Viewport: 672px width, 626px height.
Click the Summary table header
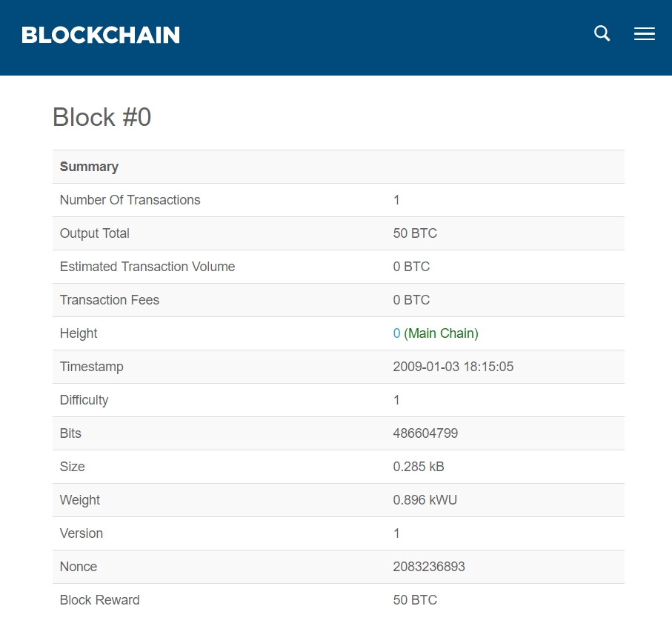[89, 167]
